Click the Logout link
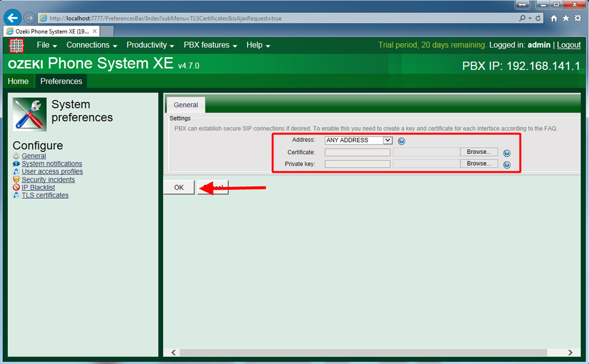The width and height of the screenshot is (589, 364). pyautogui.click(x=569, y=45)
